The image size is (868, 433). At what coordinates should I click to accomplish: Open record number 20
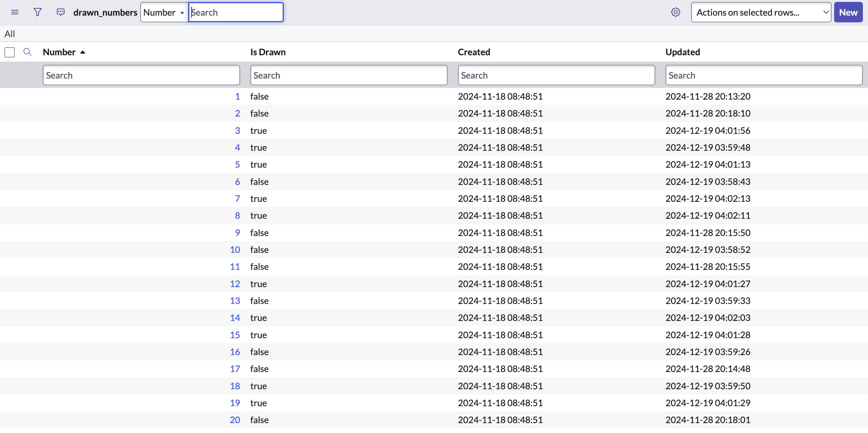point(235,420)
